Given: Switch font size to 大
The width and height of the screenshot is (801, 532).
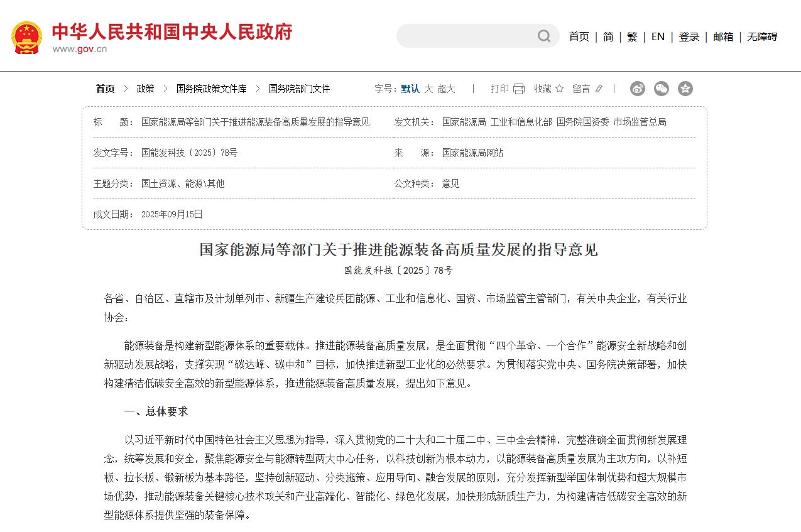Looking at the screenshot, I should point(428,89).
